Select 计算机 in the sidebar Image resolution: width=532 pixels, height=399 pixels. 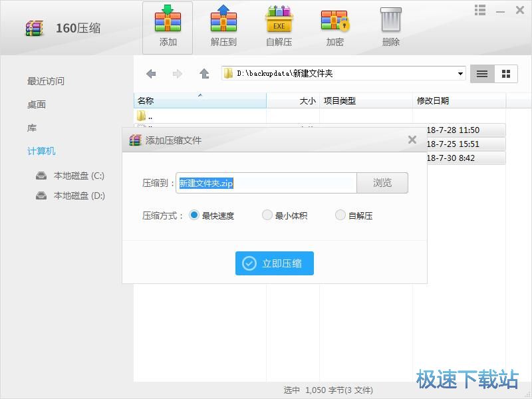tap(41, 151)
